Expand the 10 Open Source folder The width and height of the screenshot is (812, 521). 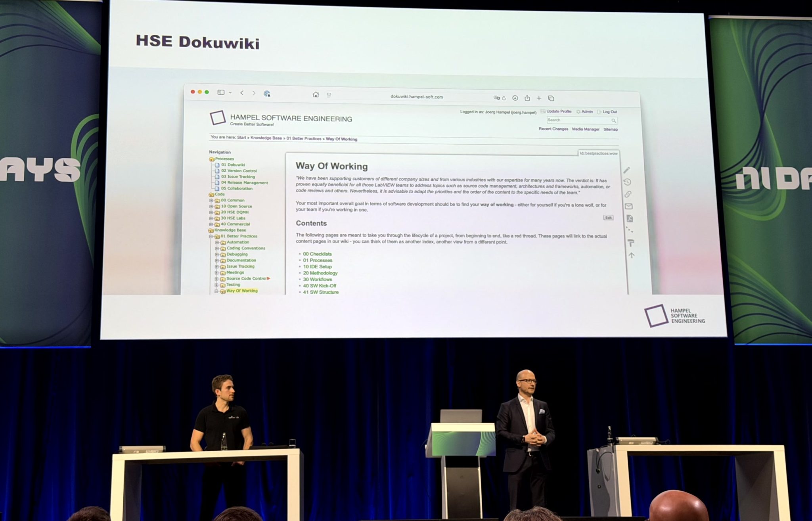pos(211,206)
